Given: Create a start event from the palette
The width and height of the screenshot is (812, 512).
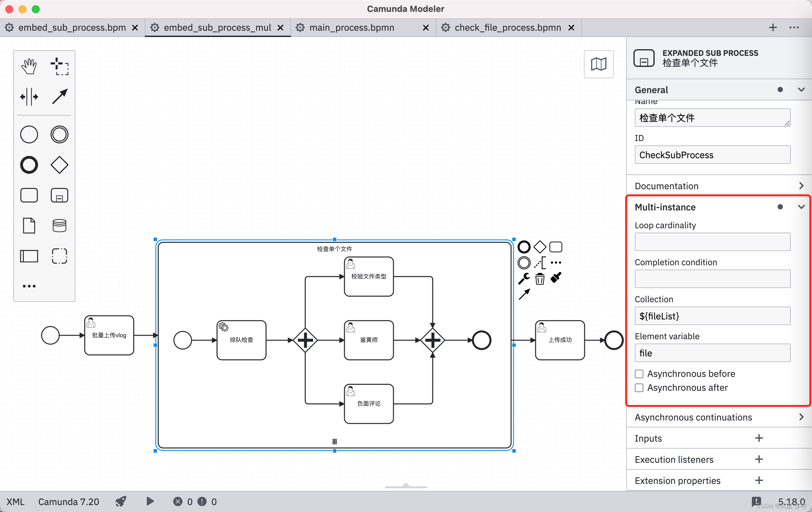Looking at the screenshot, I should [29, 134].
